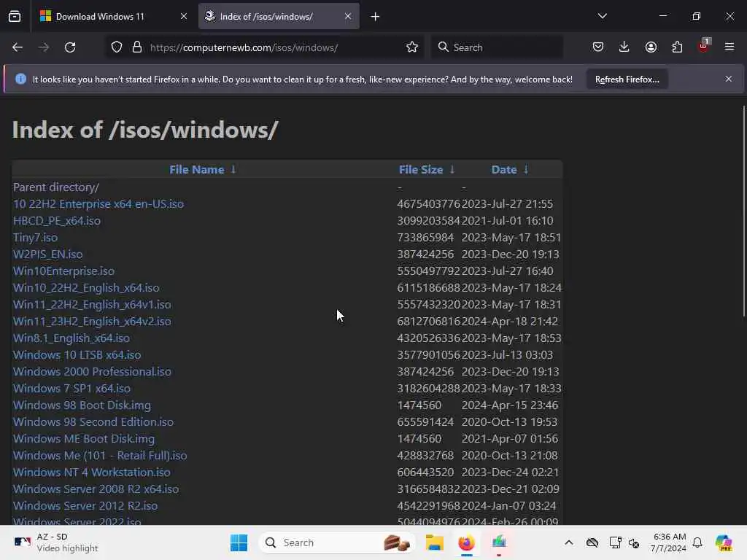Open Windows ME Boot Disk.img link
Screen dimensions: 747x560
pos(84,438)
